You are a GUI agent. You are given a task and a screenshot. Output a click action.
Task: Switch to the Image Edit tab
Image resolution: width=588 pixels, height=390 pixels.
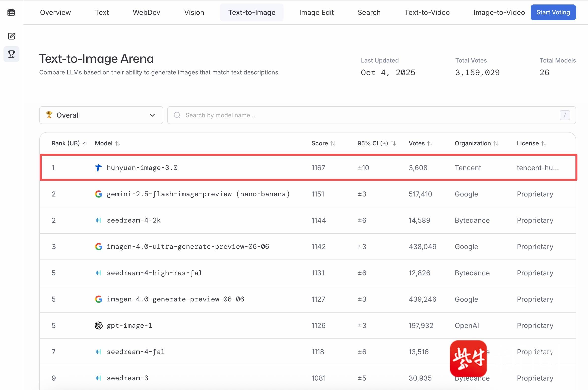[316, 12]
